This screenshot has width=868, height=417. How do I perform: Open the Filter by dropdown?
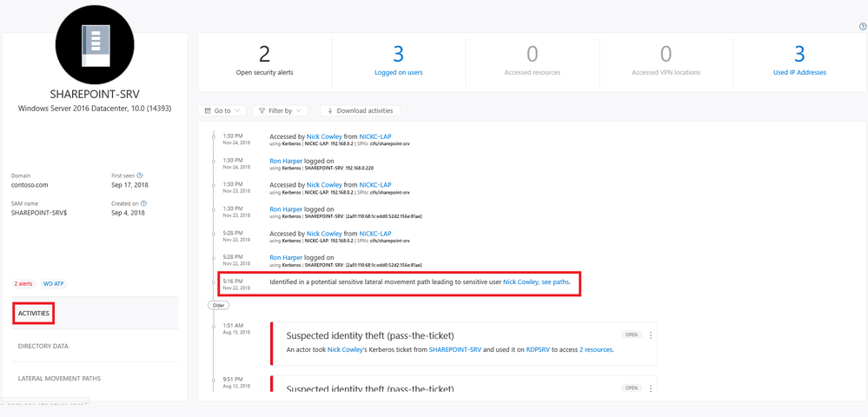coord(280,110)
